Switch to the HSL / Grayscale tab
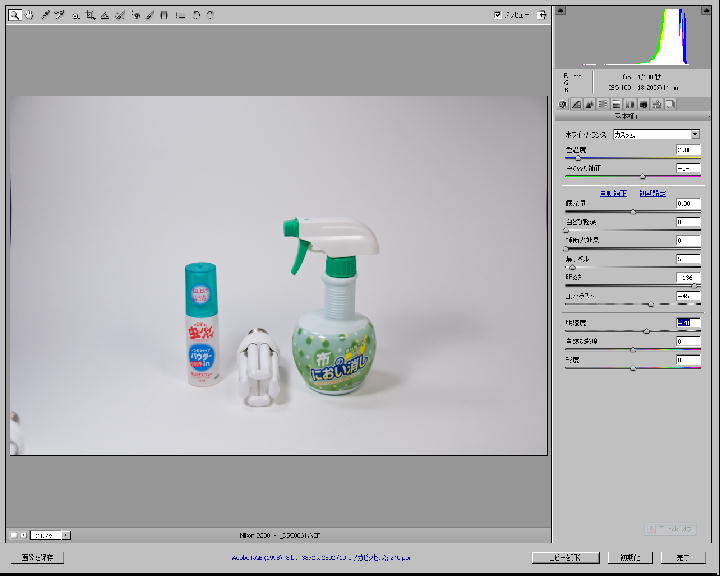The height and width of the screenshot is (576, 720). (603, 104)
